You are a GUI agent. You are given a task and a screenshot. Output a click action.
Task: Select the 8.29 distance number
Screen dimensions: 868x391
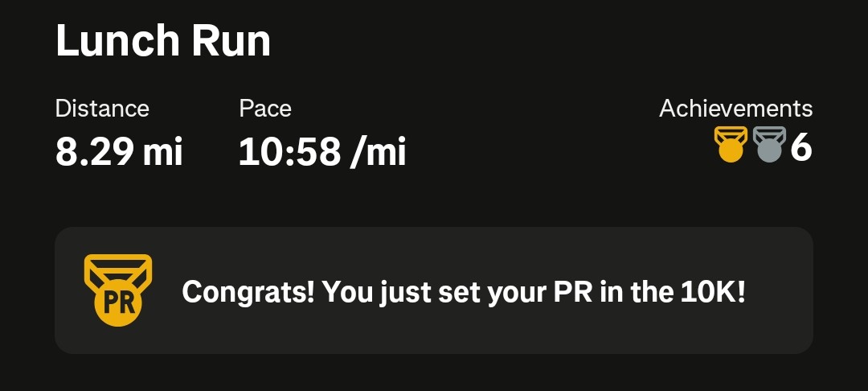(93, 151)
